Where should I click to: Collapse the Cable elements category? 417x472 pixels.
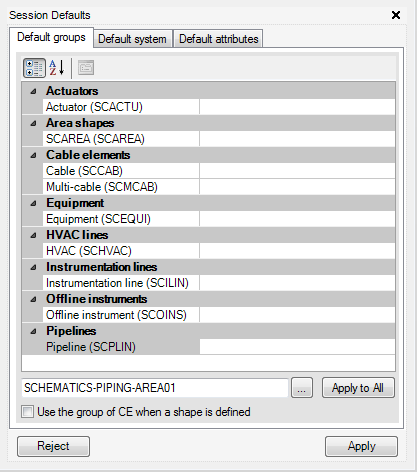(33, 155)
